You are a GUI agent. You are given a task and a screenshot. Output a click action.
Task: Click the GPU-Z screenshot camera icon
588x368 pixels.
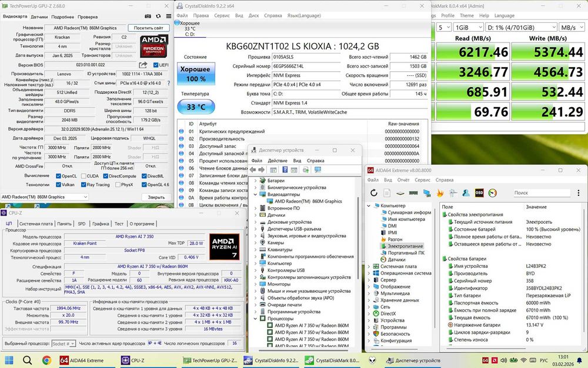[148, 16]
